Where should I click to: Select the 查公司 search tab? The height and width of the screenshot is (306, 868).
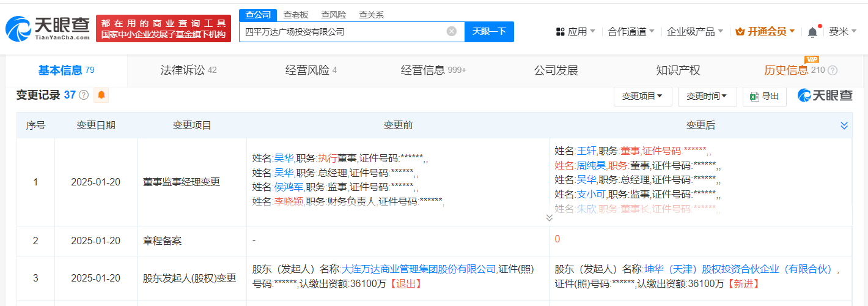tap(258, 15)
